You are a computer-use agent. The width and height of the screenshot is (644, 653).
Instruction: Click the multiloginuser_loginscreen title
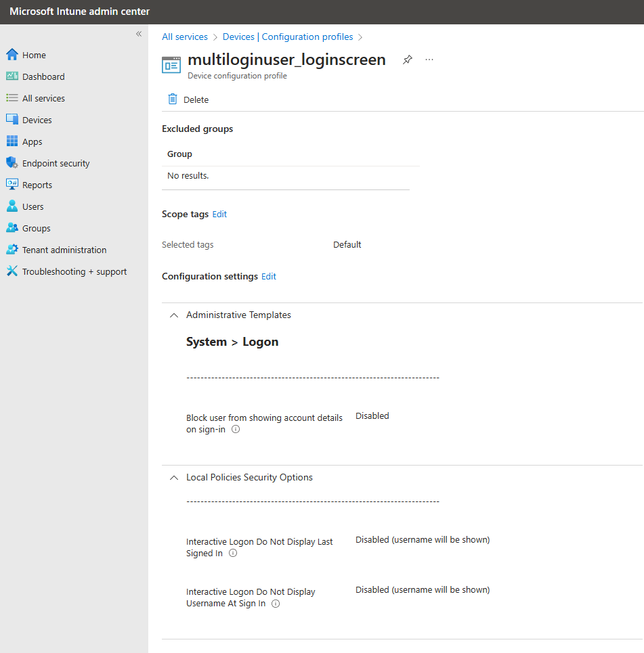[286, 60]
